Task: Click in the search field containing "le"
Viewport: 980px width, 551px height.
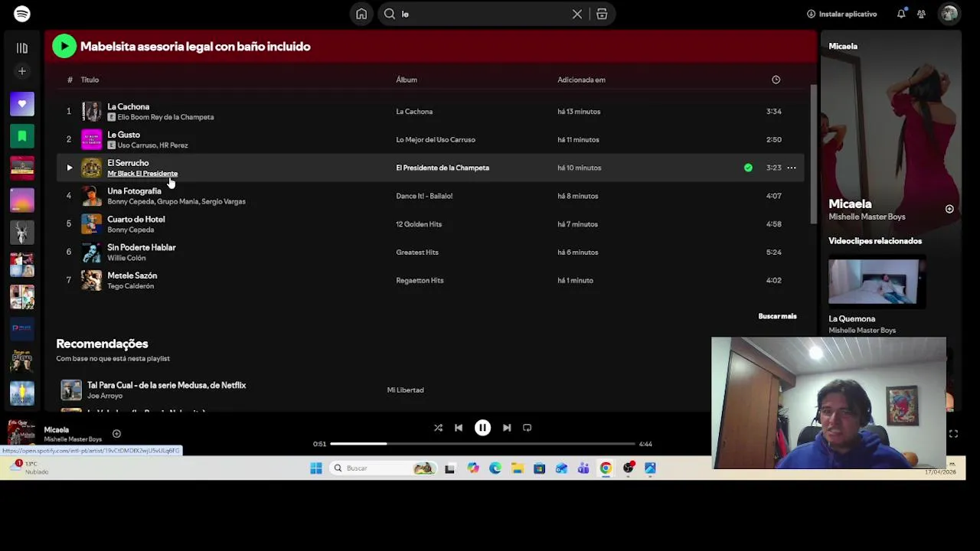Action: (484, 14)
